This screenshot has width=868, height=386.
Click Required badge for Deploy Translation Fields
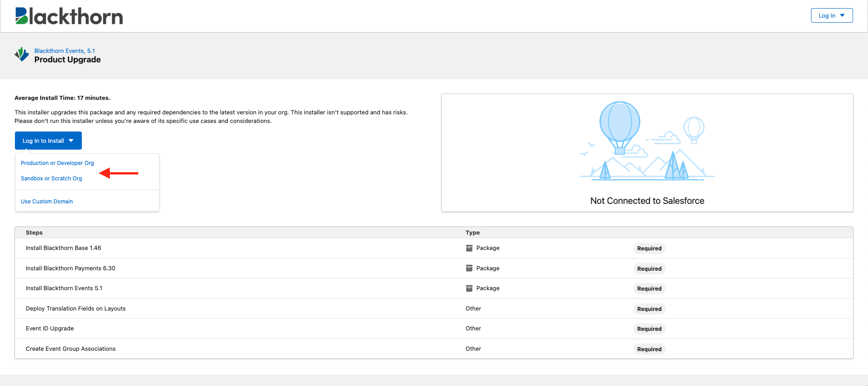(649, 309)
